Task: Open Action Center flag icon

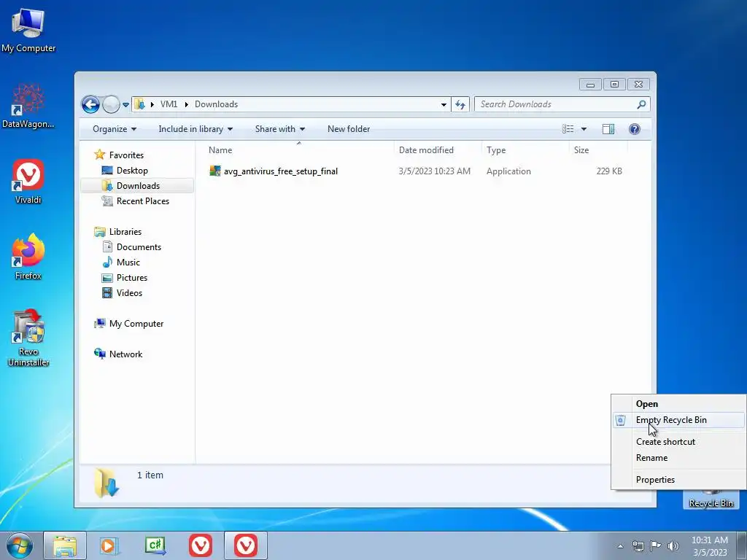Action: click(656, 546)
